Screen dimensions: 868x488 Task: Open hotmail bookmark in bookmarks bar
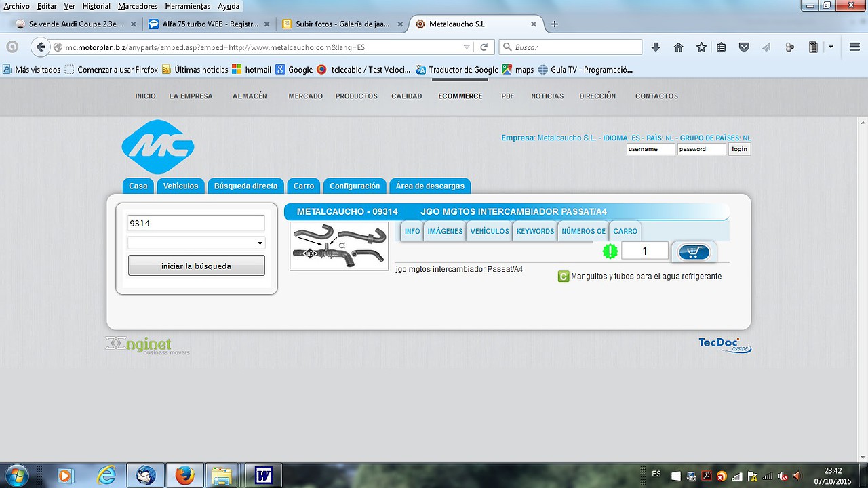[251, 69]
